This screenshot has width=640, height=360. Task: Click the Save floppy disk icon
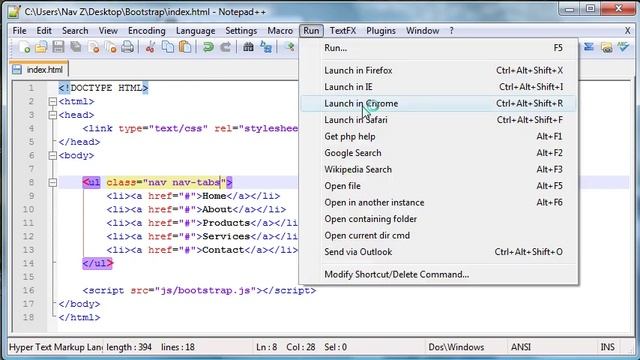click(x=58, y=47)
